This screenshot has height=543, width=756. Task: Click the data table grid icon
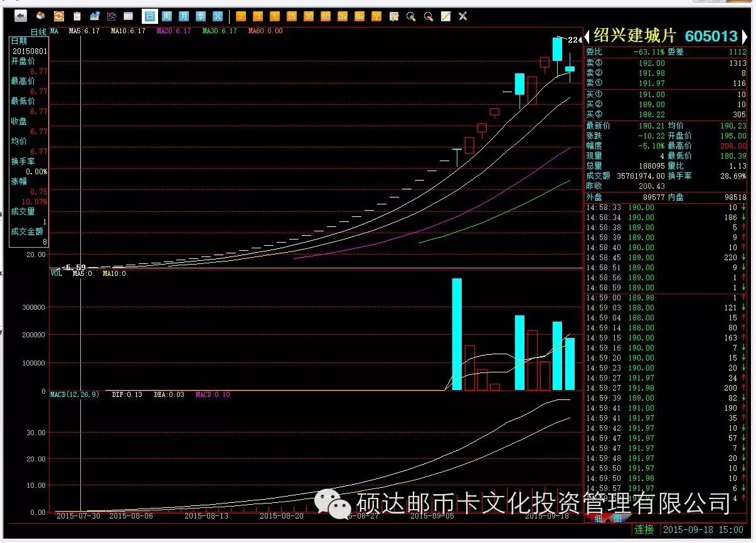pyautogui.click(x=129, y=16)
